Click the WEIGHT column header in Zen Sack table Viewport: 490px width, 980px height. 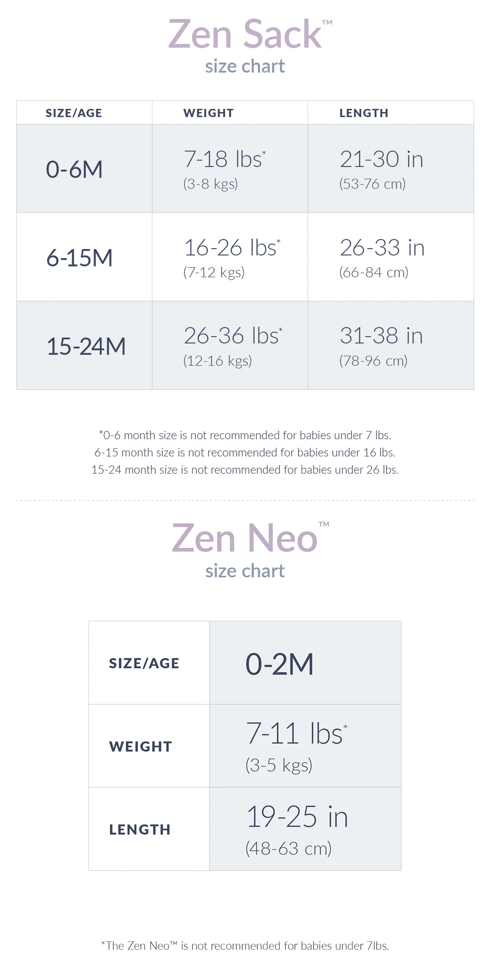point(208,113)
